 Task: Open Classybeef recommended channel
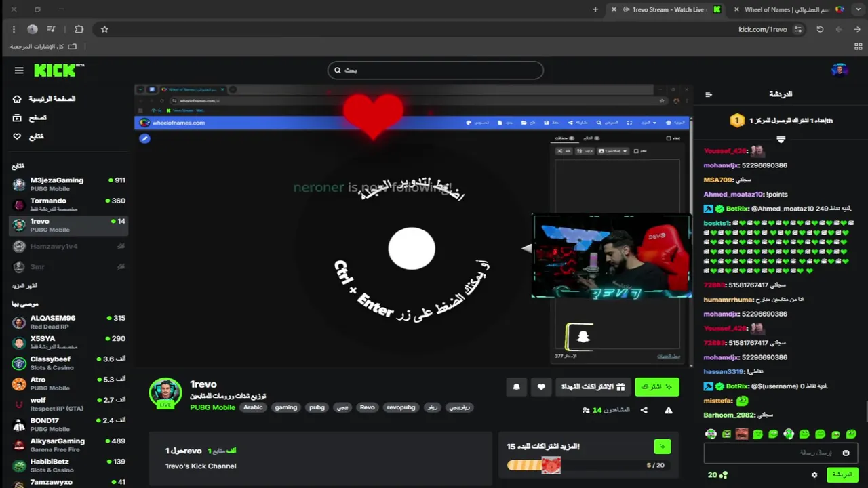click(x=68, y=363)
